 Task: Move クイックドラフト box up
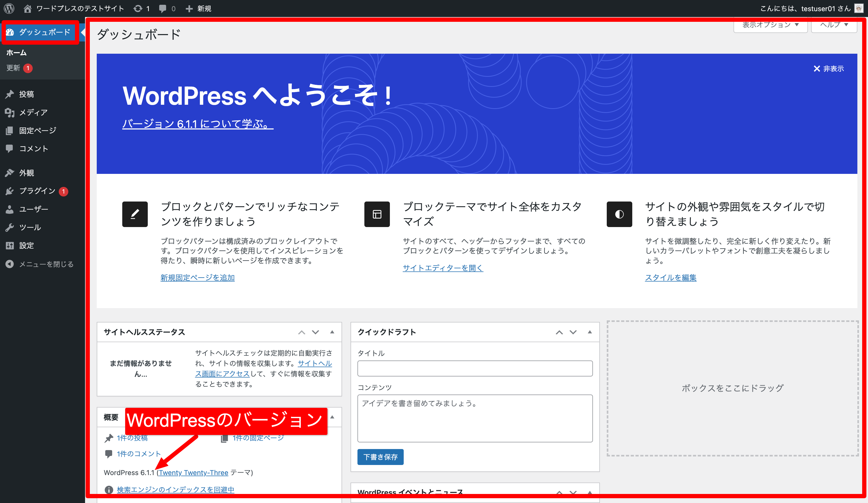[x=559, y=332]
